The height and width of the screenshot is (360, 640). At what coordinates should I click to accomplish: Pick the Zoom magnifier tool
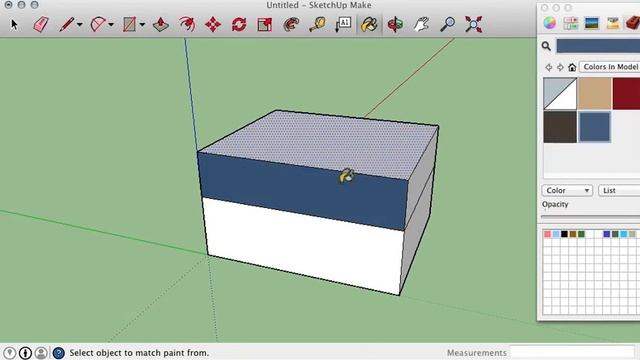[447, 24]
